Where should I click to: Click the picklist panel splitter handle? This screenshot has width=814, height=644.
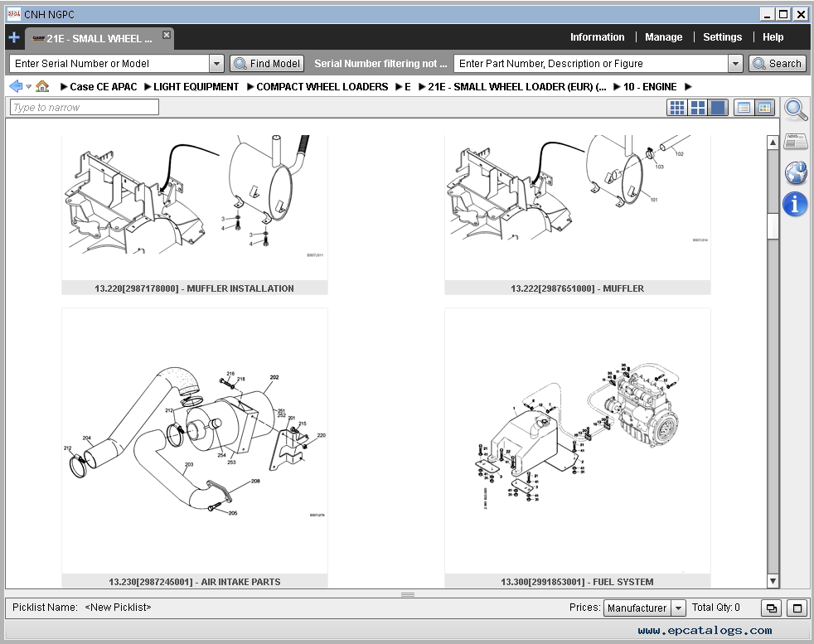pos(408,594)
